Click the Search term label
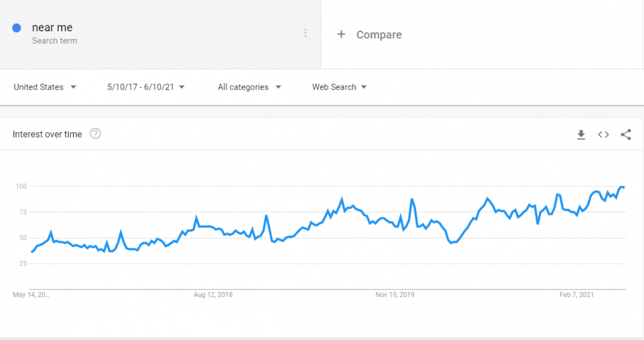The image size is (644, 340). click(x=54, y=41)
